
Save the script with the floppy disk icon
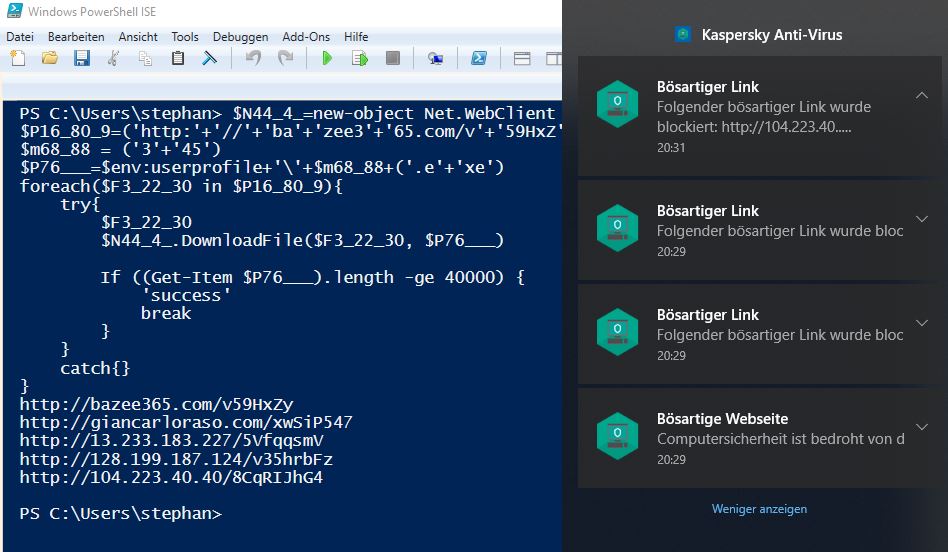(x=82, y=58)
